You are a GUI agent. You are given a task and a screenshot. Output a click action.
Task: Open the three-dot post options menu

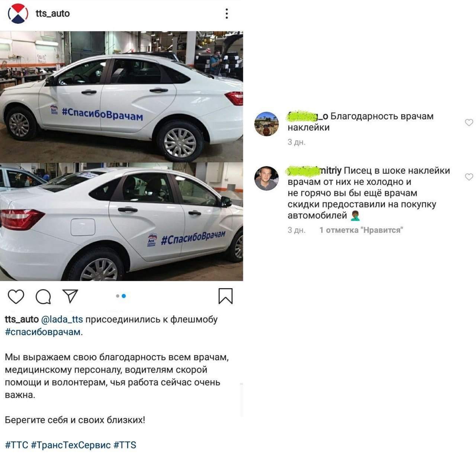pyautogui.click(x=226, y=14)
